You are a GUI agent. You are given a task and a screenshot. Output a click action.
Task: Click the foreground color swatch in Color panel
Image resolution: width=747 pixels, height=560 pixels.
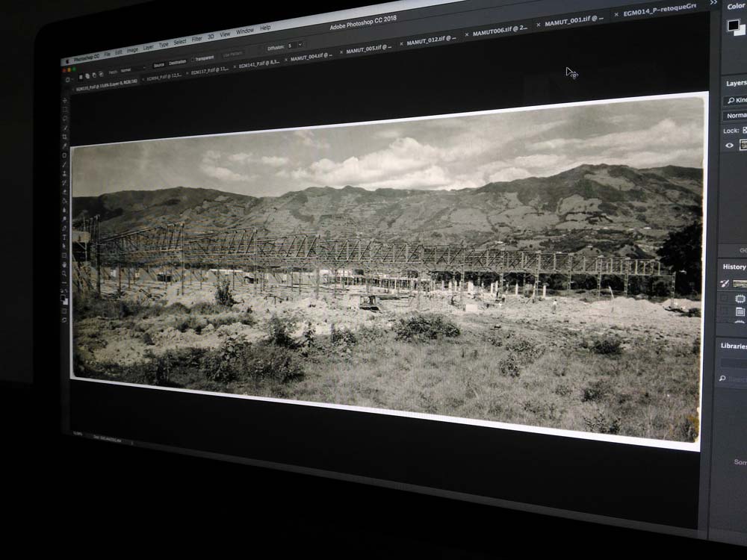pos(734,26)
